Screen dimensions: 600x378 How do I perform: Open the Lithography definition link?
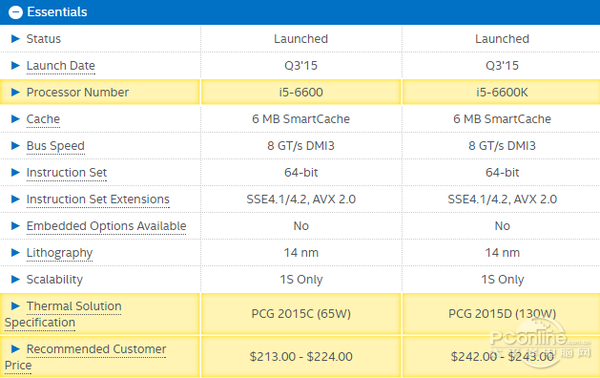(59, 254)
